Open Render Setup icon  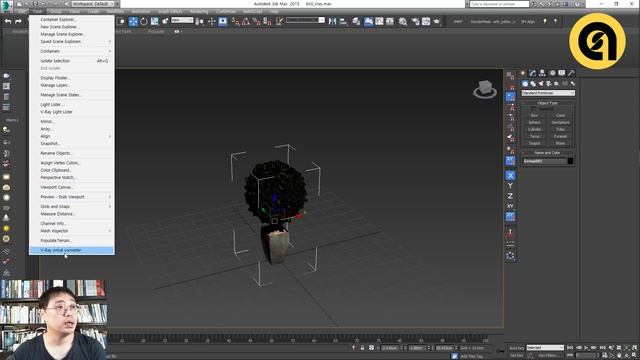click(x=415, y=21)
